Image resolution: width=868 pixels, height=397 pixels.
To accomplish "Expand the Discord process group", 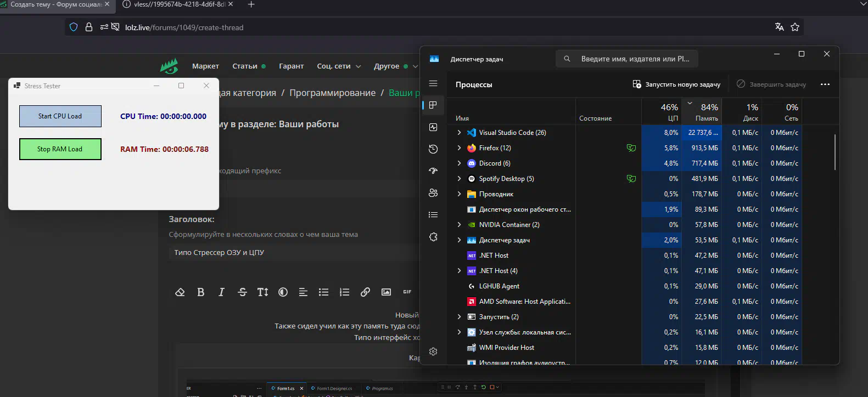I will (x=459, y=163).
